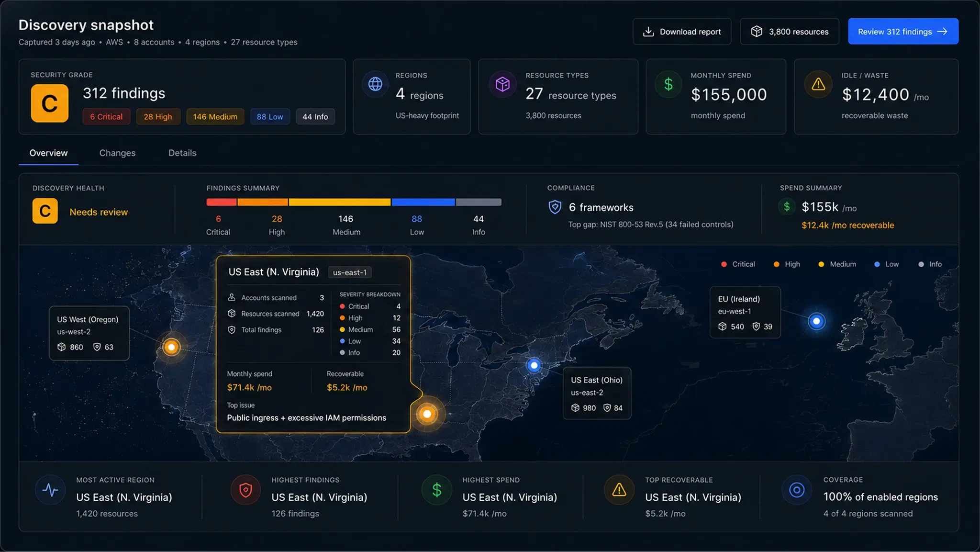Click the red shield icon for Highest Findings
This screenshot has width=980, height=552.
[x=245, y=490]
